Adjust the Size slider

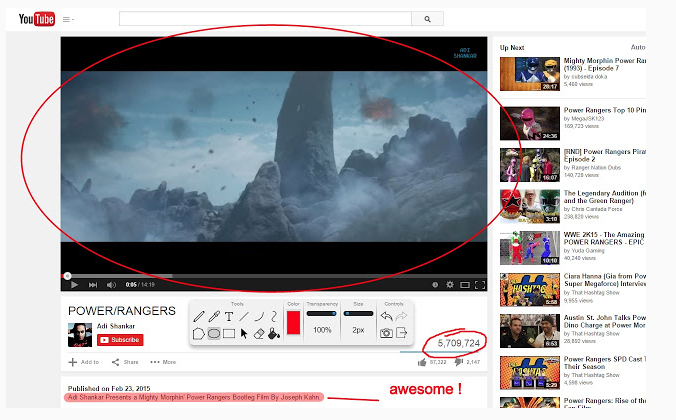click(358, 313)
